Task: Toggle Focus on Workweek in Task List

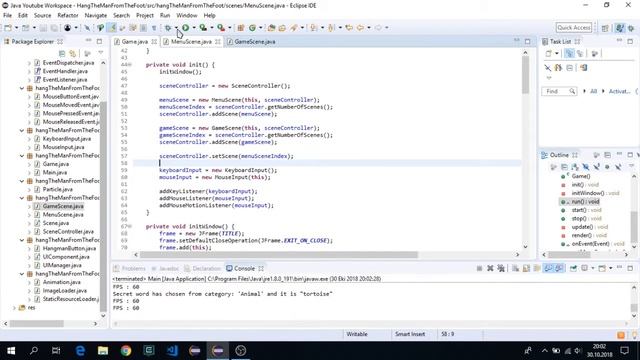Action: (x=595, y=53)
